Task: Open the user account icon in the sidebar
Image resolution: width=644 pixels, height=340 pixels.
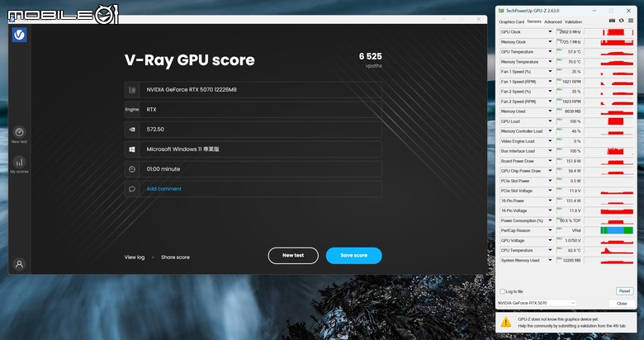Action: tap(19, 264)
